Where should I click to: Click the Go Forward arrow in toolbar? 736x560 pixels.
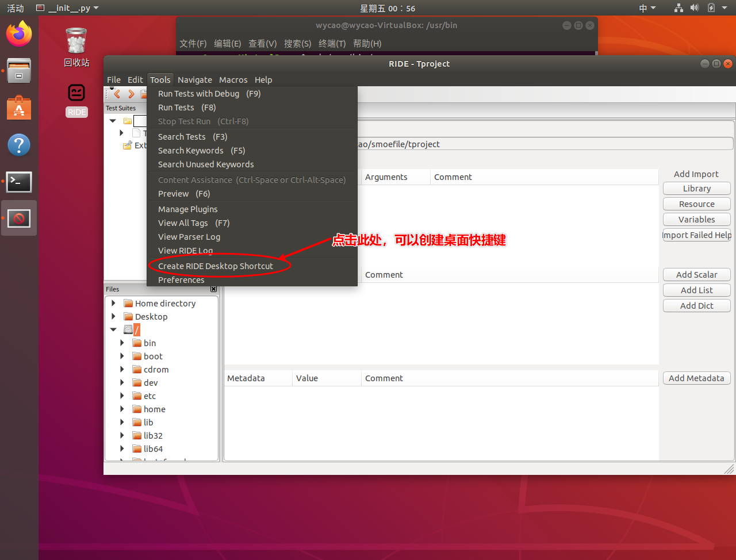(x=131, y=94)
